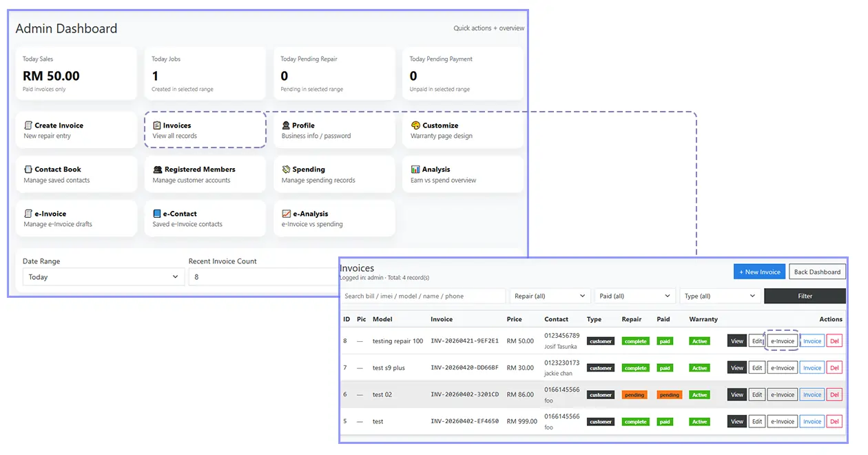This screenshot has width=868, height=455.
Task: Click Back Dashboard in the Invoices panel
Action: [817, 272]
